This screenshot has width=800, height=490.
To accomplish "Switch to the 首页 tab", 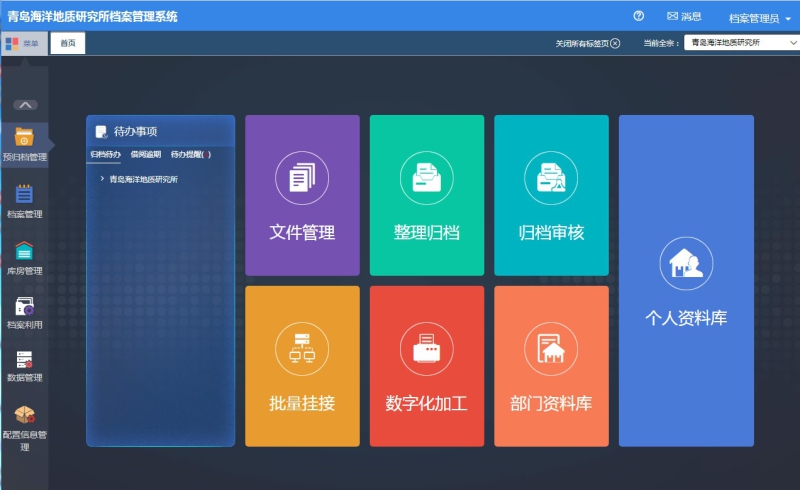I will [x=67, y=43].
